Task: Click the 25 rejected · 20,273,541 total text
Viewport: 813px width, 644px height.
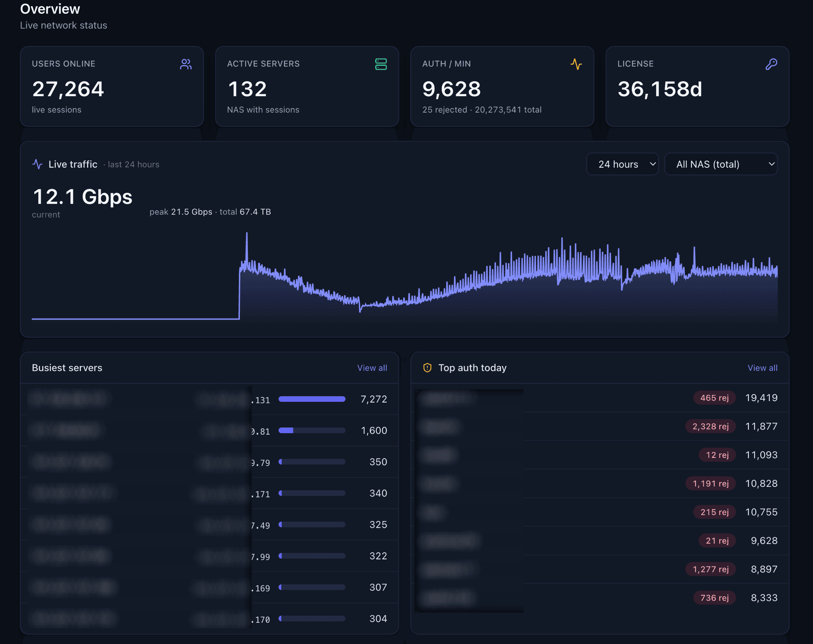Action: [x=482, y=110]
